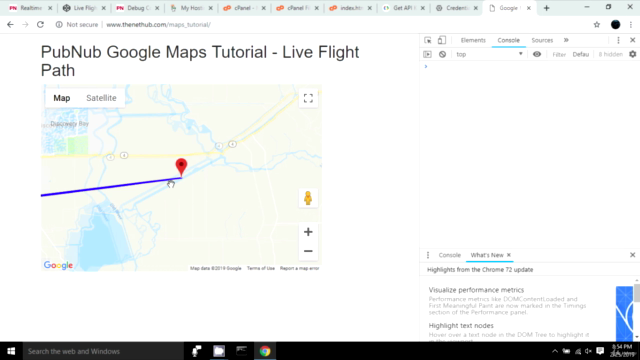Click the page address bar URL
640x360 pixels.
click(158, 24)
